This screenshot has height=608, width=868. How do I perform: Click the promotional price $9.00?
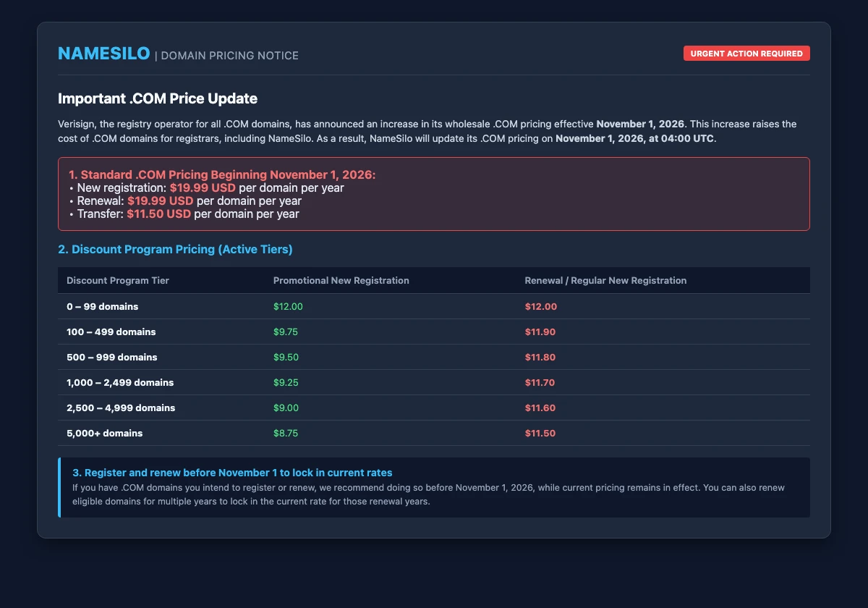click(x=286, y=408)
